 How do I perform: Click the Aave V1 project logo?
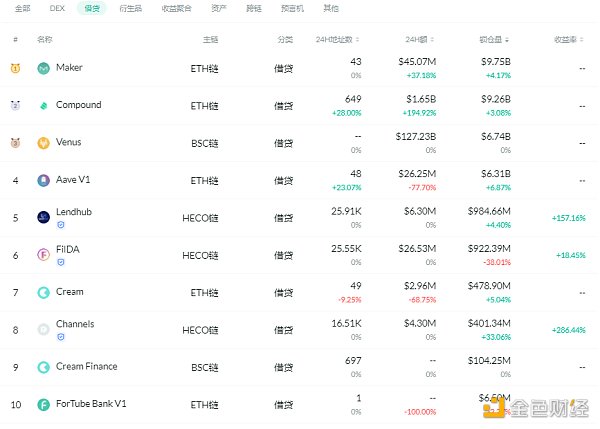click(44, 180)
